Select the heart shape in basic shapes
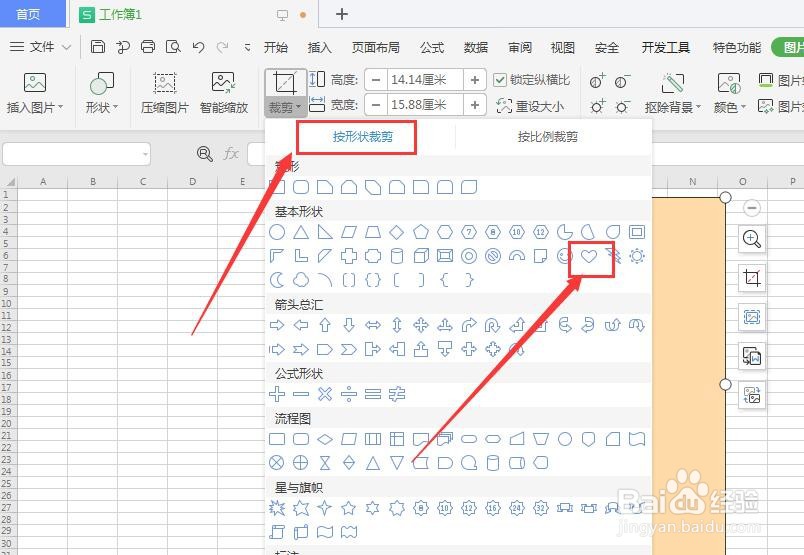The image size is (804, 555). point(589,256)
